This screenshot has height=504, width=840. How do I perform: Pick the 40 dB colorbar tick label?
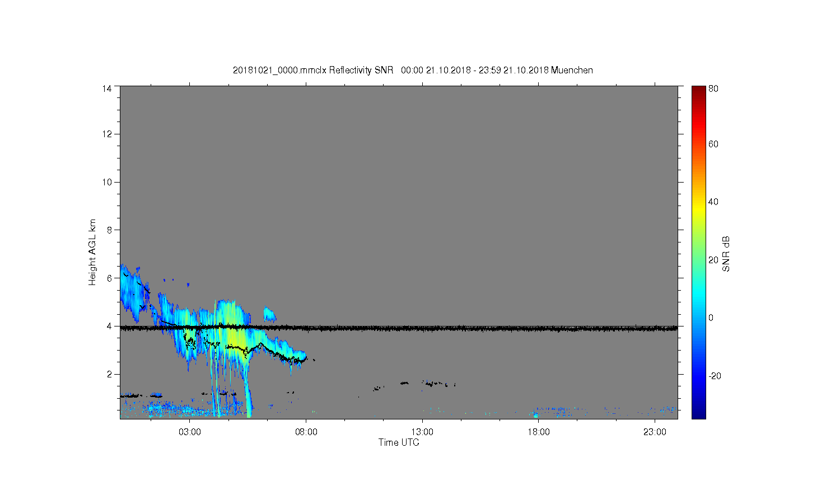point(713,202)
